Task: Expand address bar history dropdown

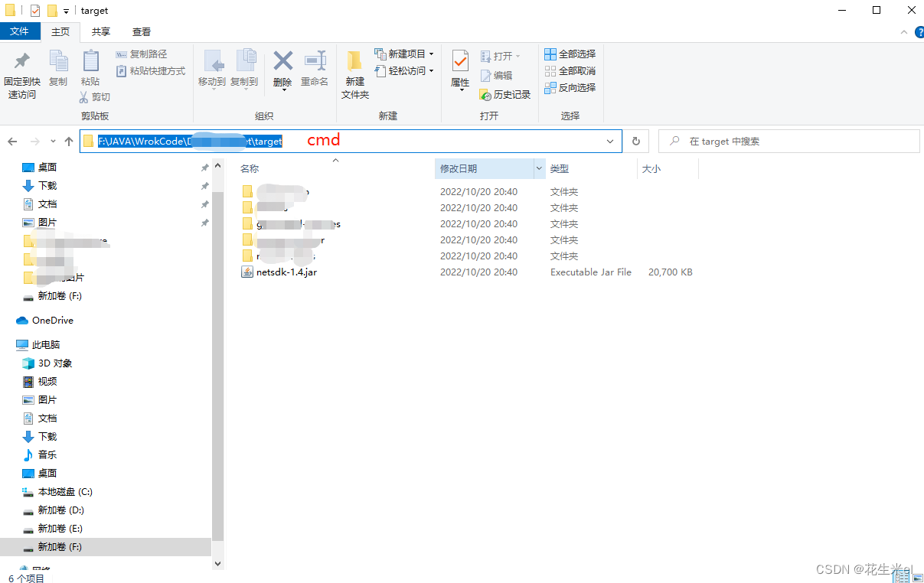Action: coord(610,142)
